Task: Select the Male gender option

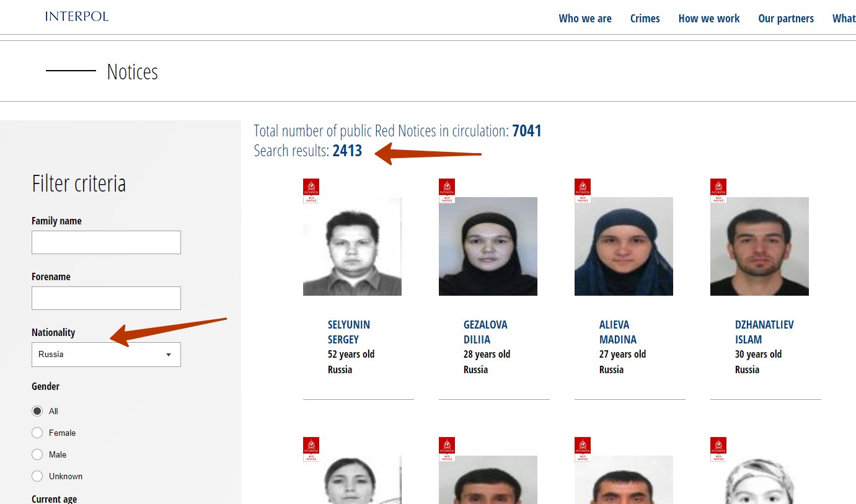Action: pos(37,454)
